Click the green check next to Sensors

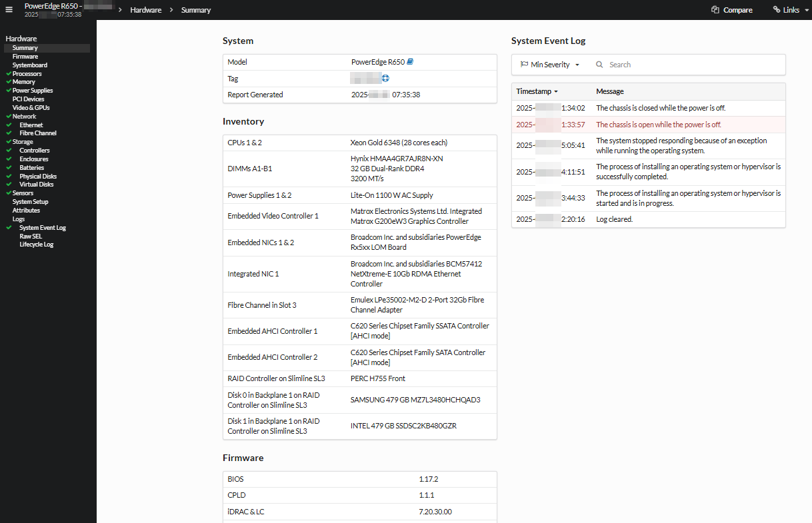(x=9, y=193)
